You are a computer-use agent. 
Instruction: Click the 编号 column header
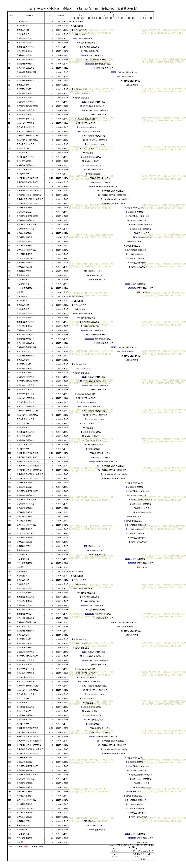pos(11,15)
